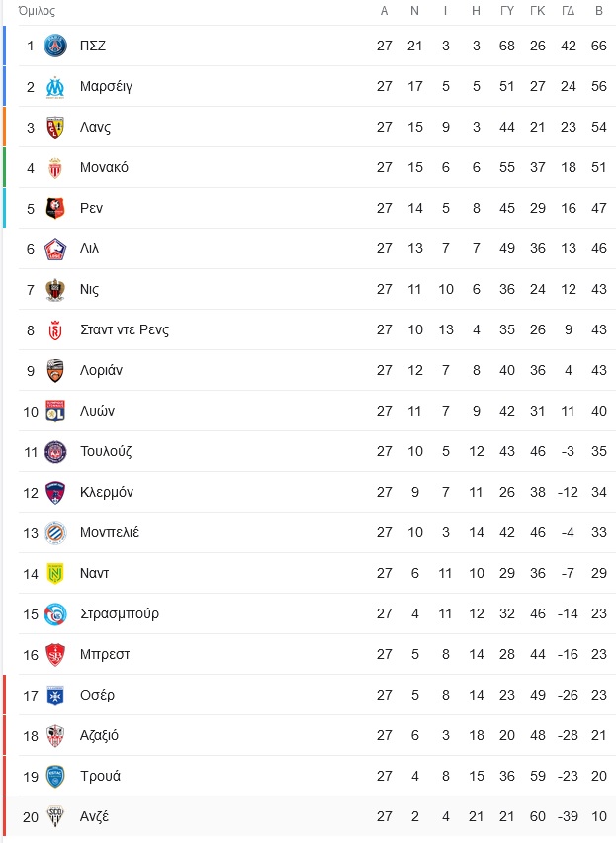Select the Λανς club crest
The width and height of the screenshot is (616, 843).
coord(55,127)
